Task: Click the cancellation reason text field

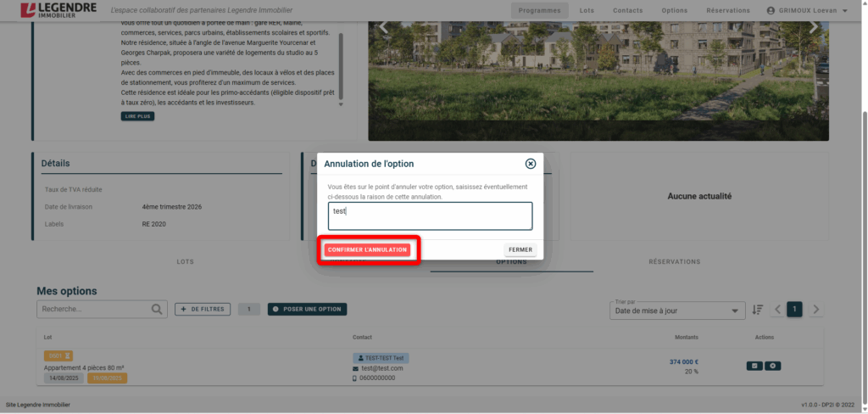Action: coord(430,215)
